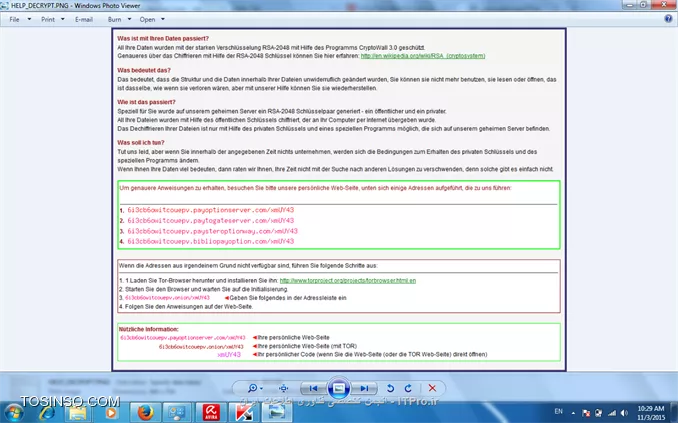Click the 'Ihr persönlicher Code' line

point(372,354)
